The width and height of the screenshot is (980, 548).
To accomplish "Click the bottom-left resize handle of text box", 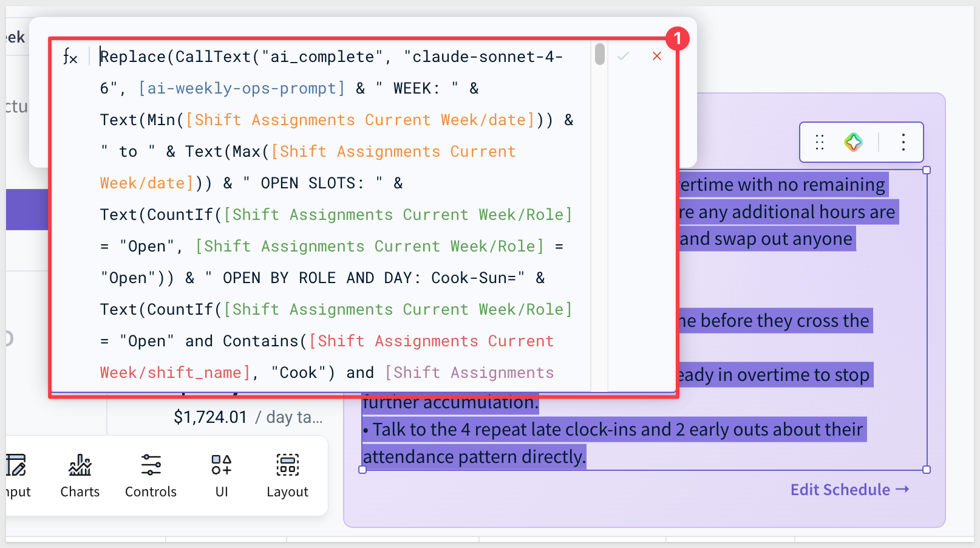I will 362,470.
